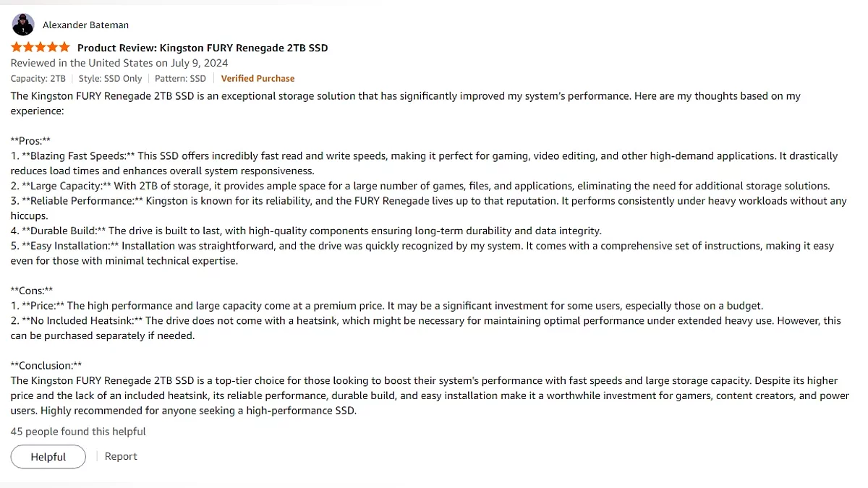
Task: Click the Conclusion heading in the review
Action: point(46,366)
